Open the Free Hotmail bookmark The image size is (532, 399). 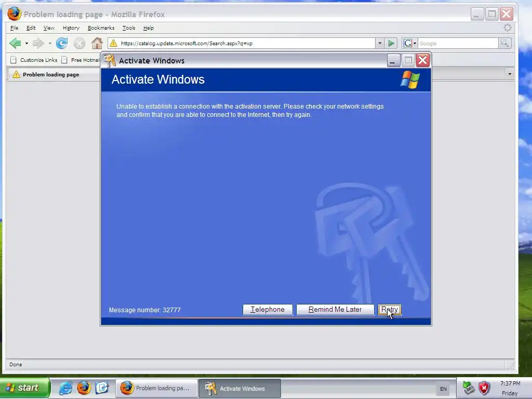(x=80, y=60)
